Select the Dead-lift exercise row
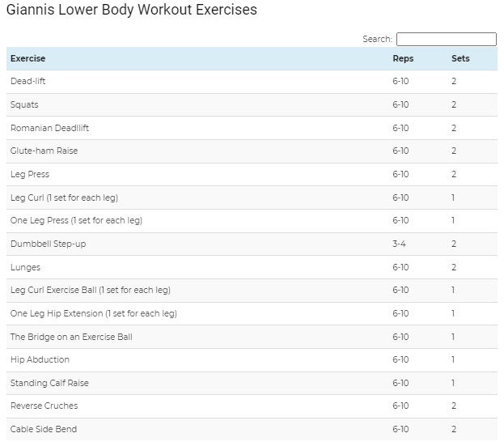 [x=252, y=82]
